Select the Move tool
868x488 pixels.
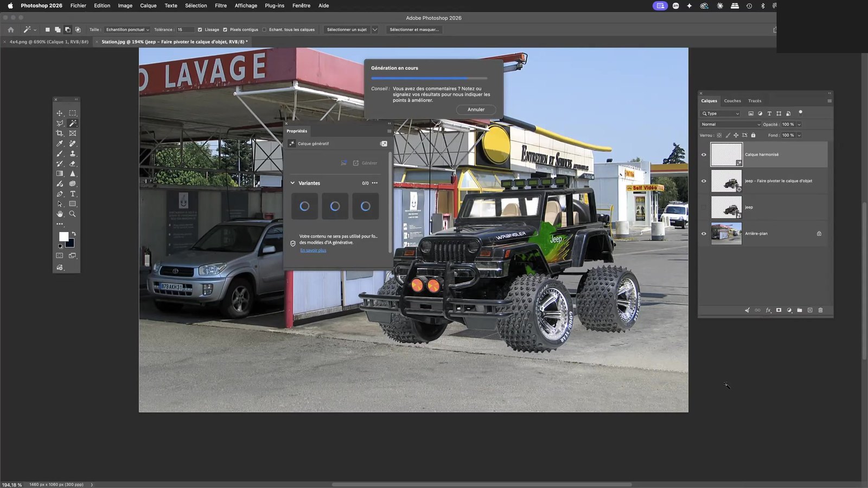click(x=60, y=113)
